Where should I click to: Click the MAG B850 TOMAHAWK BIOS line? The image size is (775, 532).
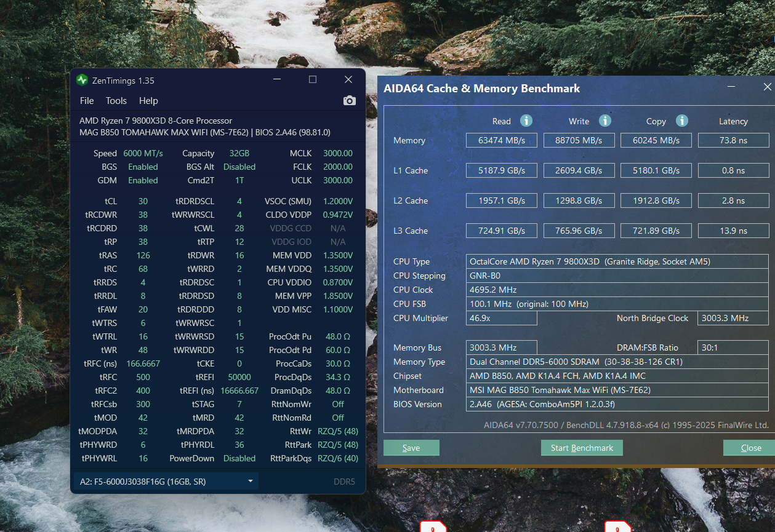point(205,132)
